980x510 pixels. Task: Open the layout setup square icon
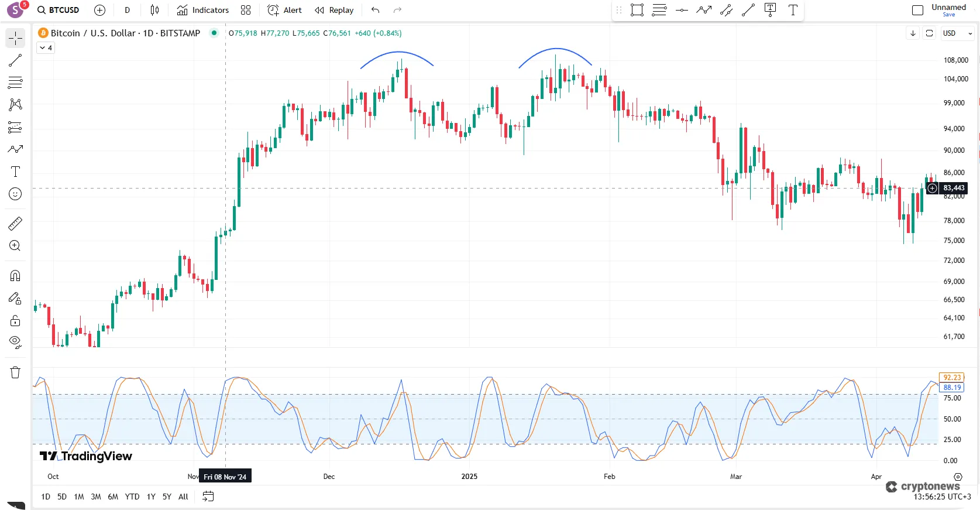point(918,10)
